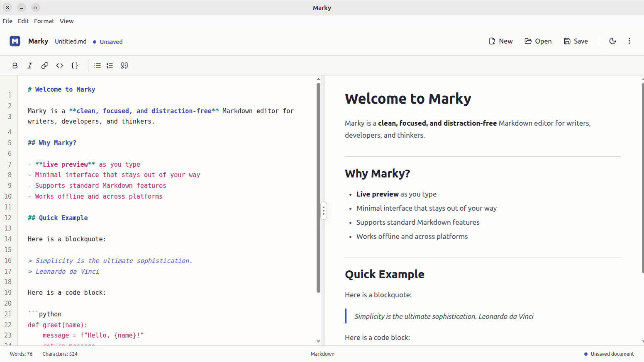Click the '## Why Marky?' source line
644x362 pixels.
coord(52,143)
